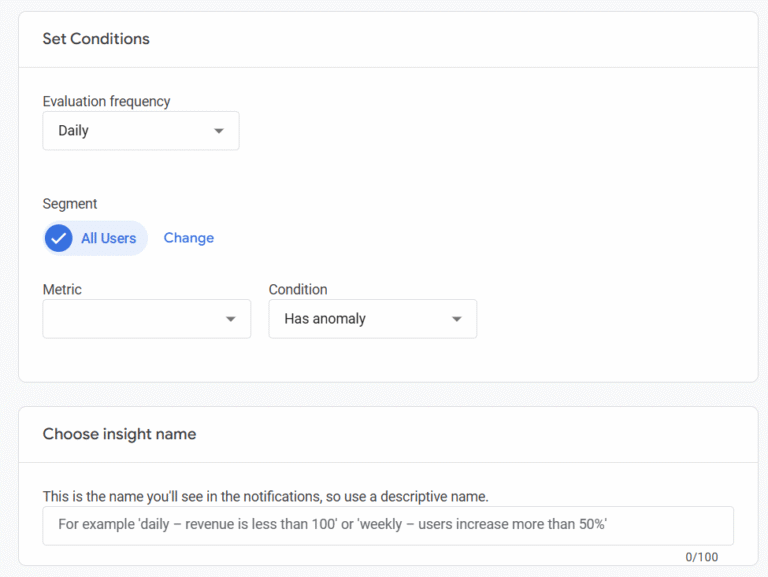
Task: Click the Metric dropdown arrow icon
Action: click(x=231, y=319)
